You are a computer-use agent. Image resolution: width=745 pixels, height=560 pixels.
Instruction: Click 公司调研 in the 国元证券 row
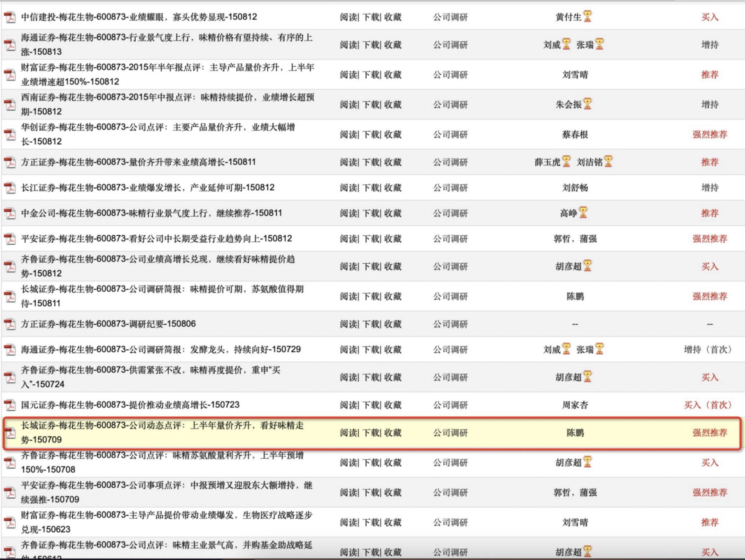(x=451, y=405)
